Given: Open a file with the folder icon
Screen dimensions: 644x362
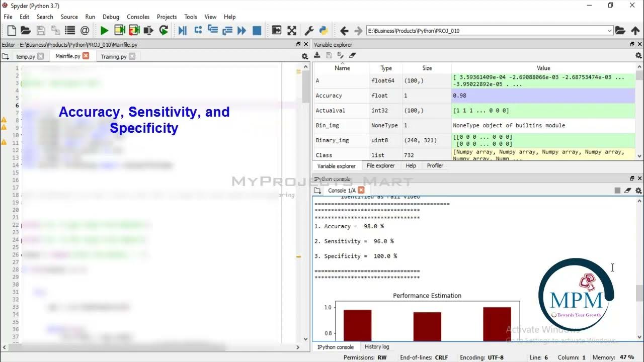Looking at the screenshot, I should (26, 31).
